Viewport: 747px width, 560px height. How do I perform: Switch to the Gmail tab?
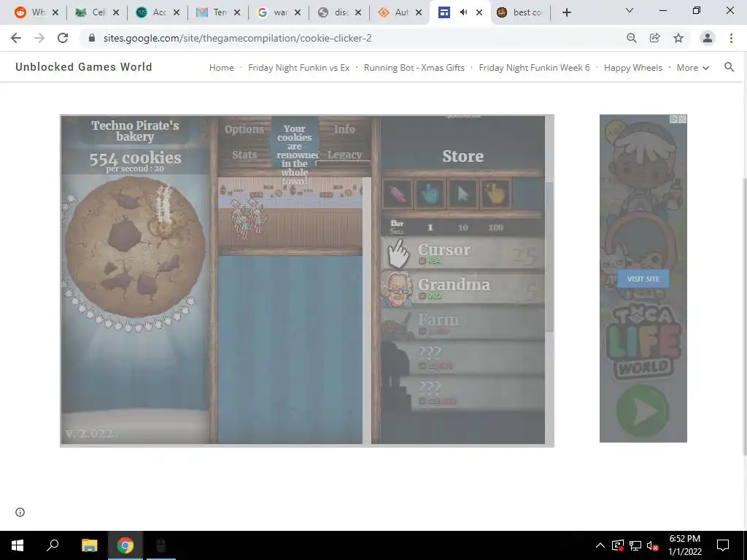(x=217, y=12)
